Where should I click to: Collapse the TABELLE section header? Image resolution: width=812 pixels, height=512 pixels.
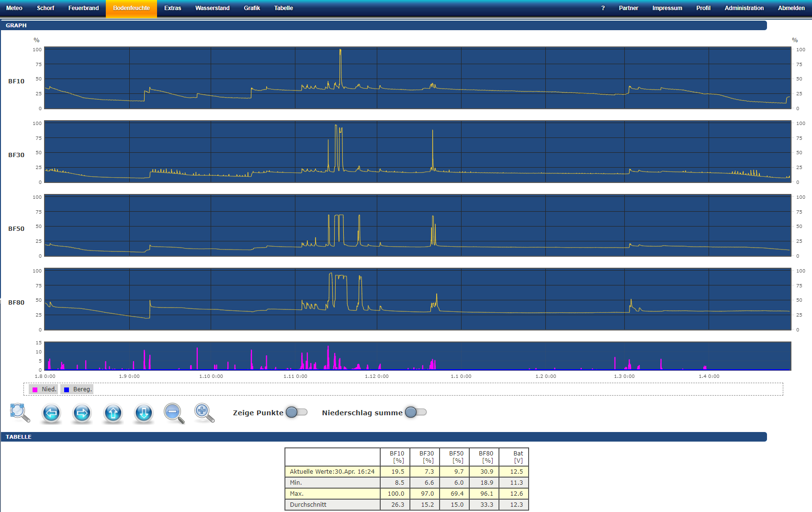(x=383, y=437)
